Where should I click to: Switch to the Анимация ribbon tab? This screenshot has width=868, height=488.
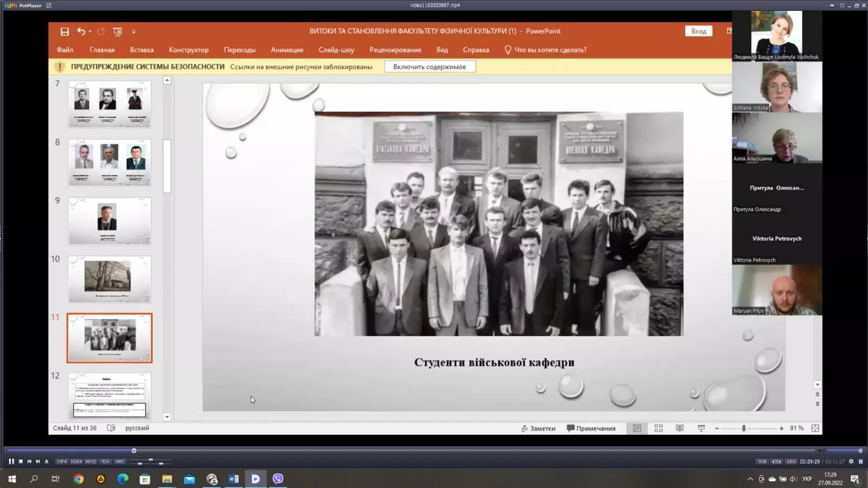coord(287,50)
